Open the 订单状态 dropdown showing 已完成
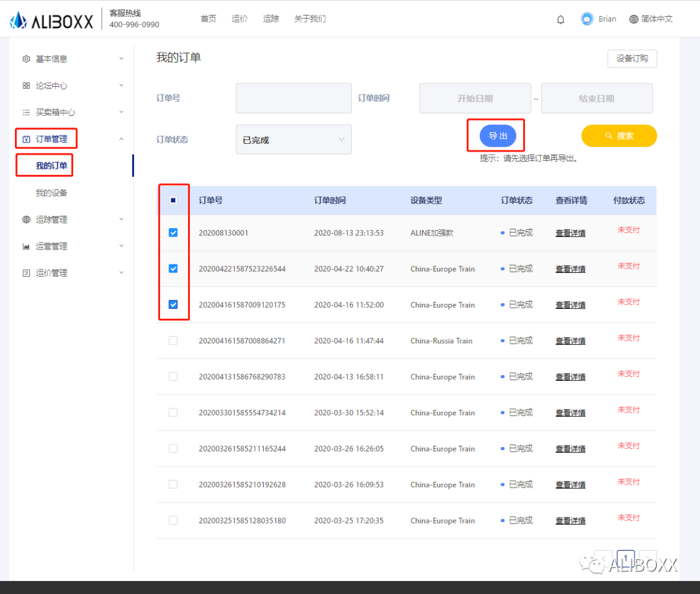Screen dimensions: 700x594 pyautogui.click(x=294, y=140)
